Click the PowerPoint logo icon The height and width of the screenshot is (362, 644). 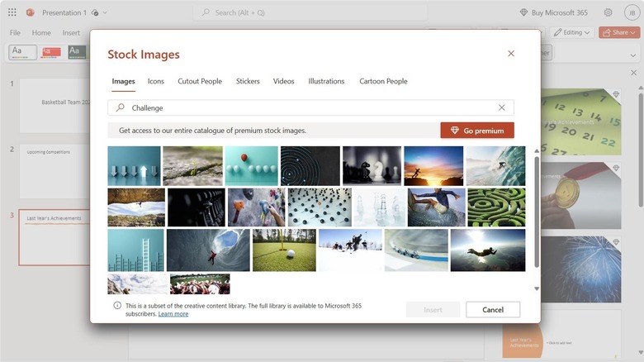(30, 12)
